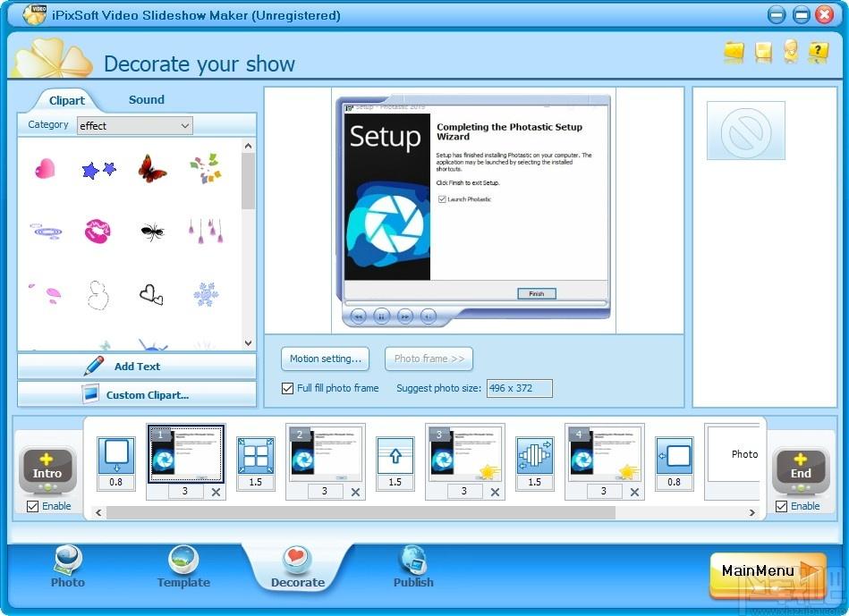Click the Photo frame >> button
Viewport: 849px width, 616px height.
[429, 359]
